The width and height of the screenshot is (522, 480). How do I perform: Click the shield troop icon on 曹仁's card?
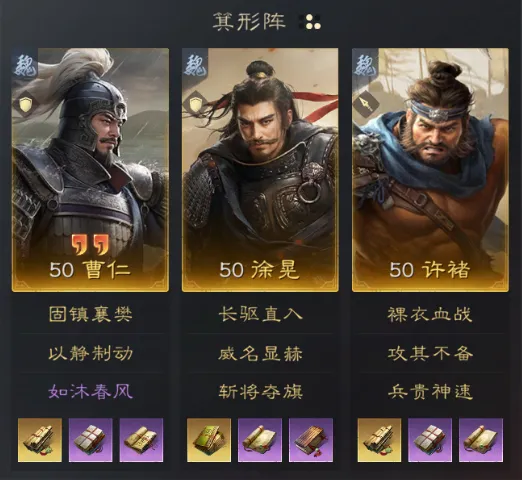pos(25,105)
